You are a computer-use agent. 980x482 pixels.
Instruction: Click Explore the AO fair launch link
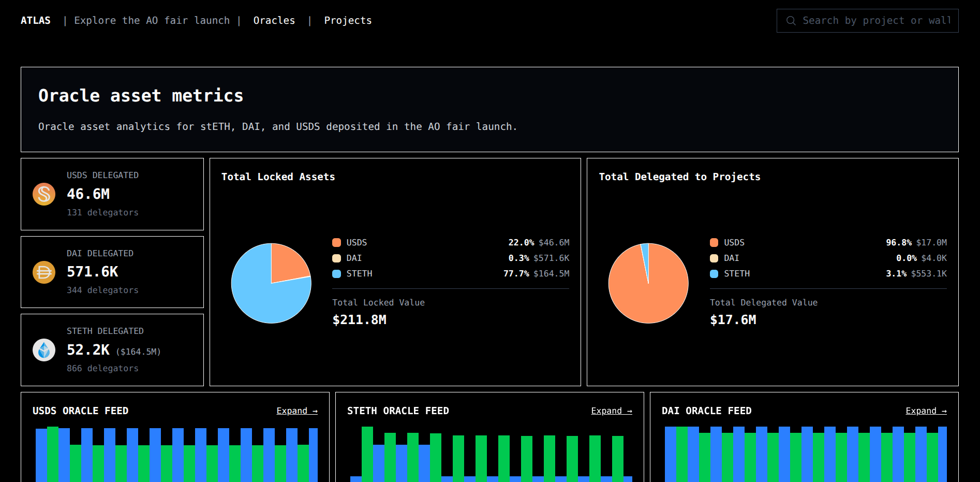[x=152, y=21]
